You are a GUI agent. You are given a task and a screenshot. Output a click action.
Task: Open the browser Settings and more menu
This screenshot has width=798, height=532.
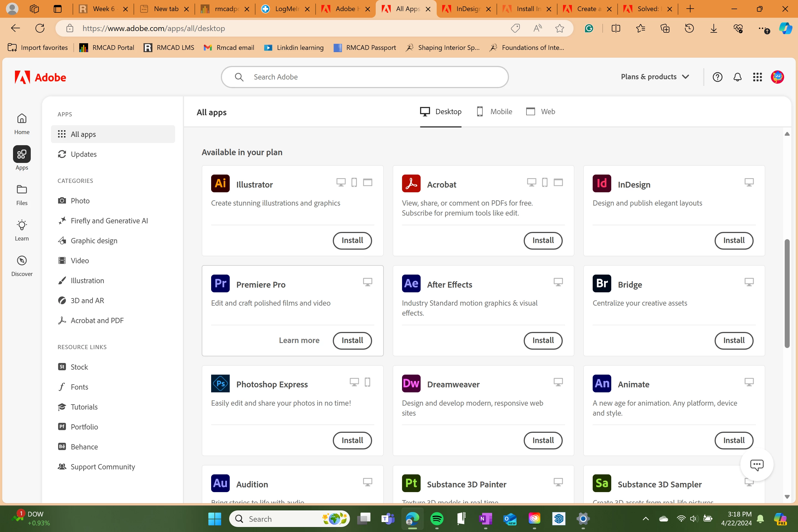[763, 29]
